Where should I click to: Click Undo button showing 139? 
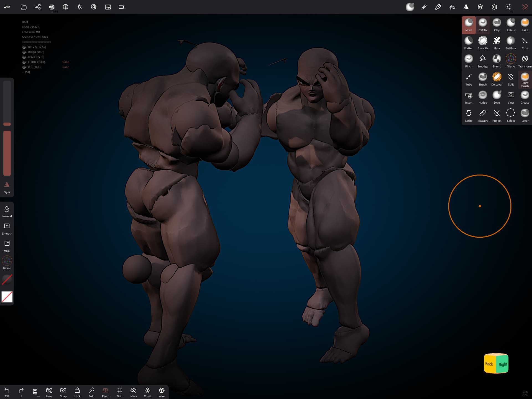7,392
